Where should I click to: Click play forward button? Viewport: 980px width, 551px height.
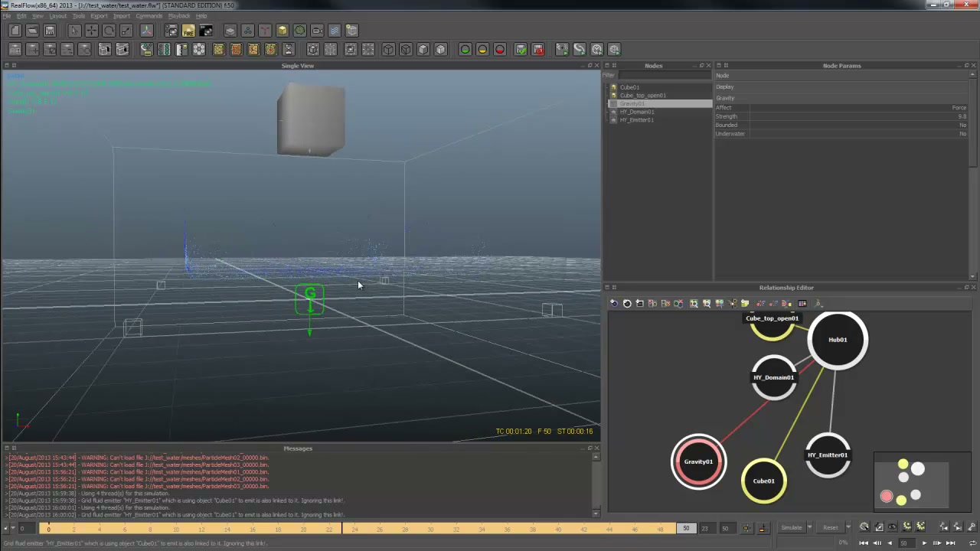(923, 543)
